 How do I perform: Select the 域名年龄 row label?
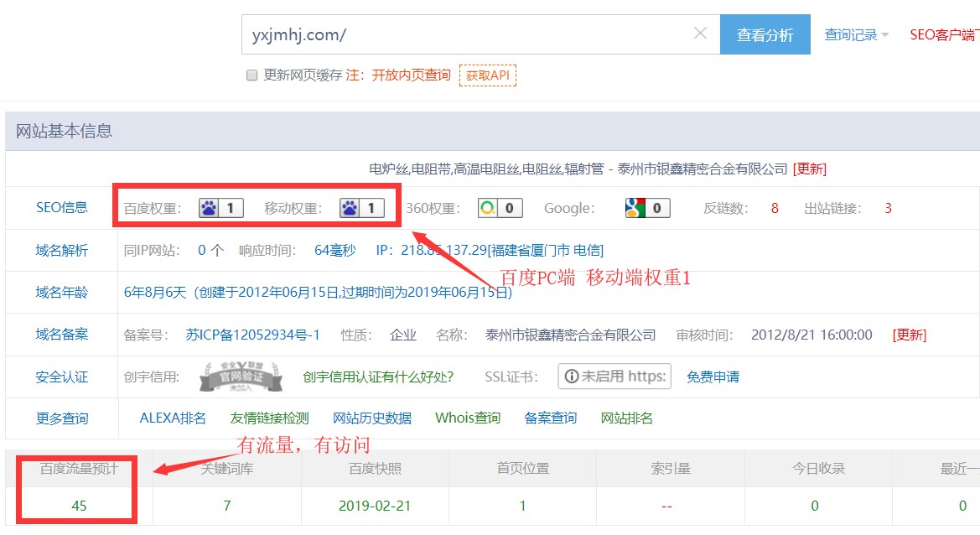point(62,293)
